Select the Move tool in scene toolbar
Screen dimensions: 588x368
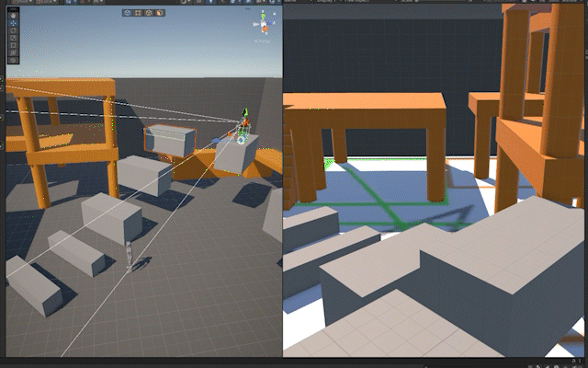14,23
